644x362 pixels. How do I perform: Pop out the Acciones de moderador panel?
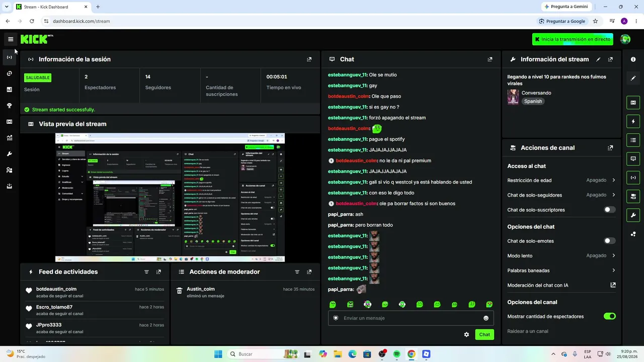pos(309,272)
